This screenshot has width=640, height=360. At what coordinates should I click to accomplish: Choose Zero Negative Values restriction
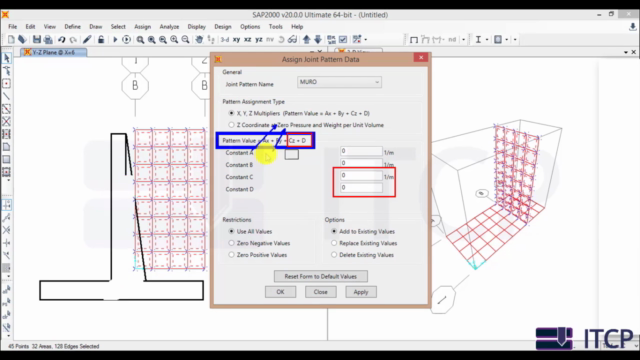(x=231, y=243)
